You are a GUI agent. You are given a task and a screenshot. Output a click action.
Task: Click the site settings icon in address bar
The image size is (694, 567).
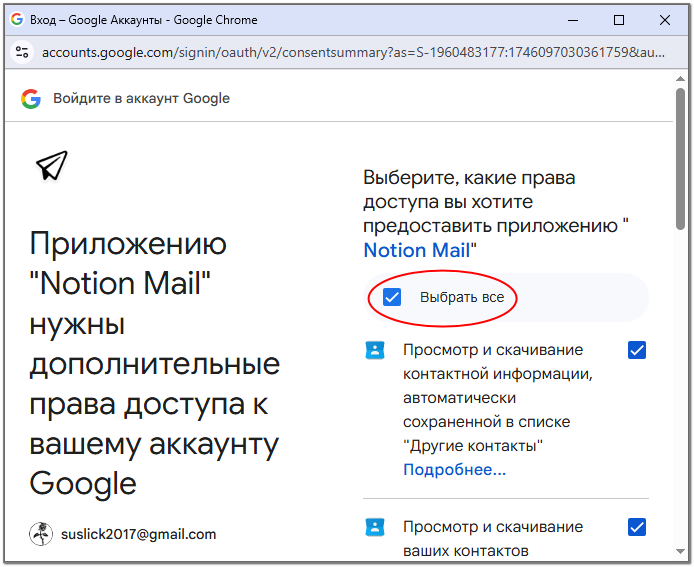22,52
